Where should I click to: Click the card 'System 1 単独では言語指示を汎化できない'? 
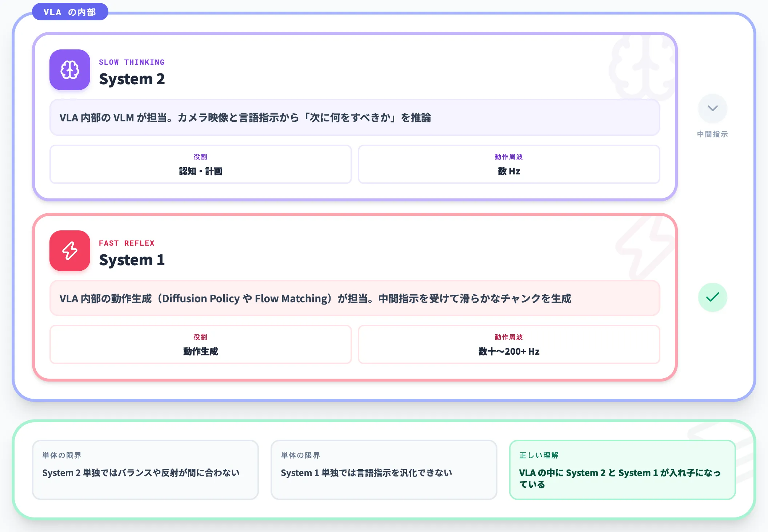point(384,470)
